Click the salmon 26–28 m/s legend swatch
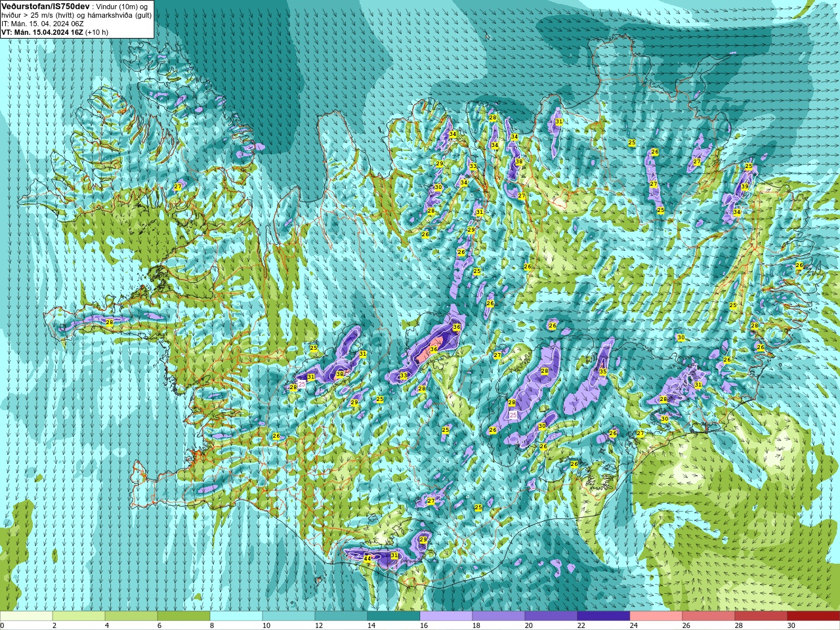The width and height of the screenshot is (840, 630). (709, 616)
